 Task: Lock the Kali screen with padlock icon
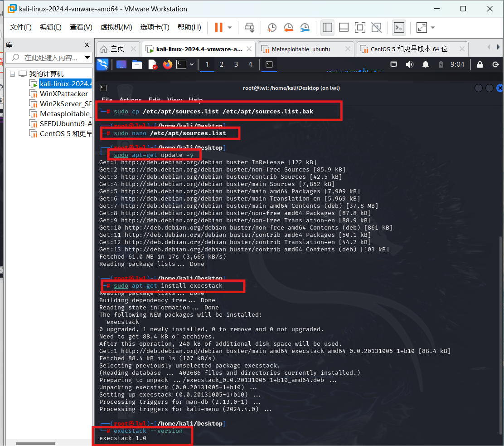480,65
